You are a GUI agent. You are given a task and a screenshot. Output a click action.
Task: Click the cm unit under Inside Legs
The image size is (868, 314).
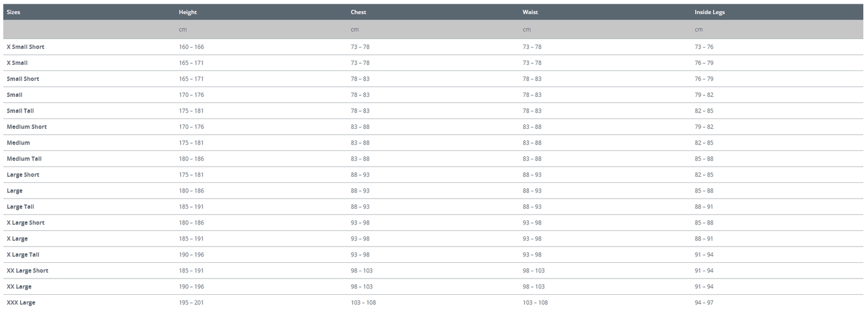tap(699, 29)
